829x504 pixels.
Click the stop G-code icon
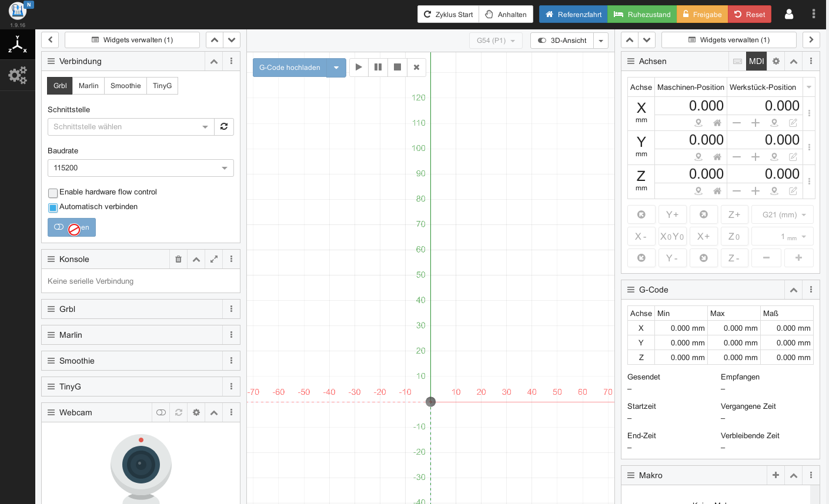pyautogui.click(x=397, y=67)
